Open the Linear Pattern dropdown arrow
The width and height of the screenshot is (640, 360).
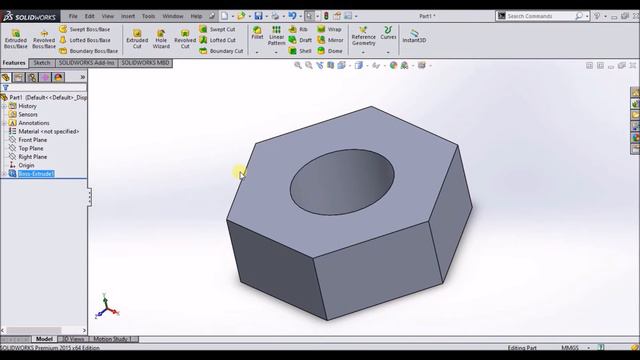(276, 52)
